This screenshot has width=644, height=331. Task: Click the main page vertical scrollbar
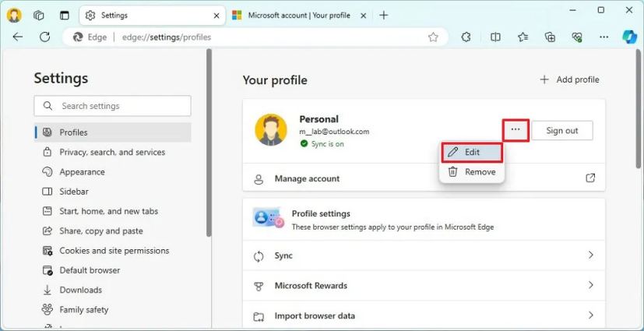click(x=639, y=108)
